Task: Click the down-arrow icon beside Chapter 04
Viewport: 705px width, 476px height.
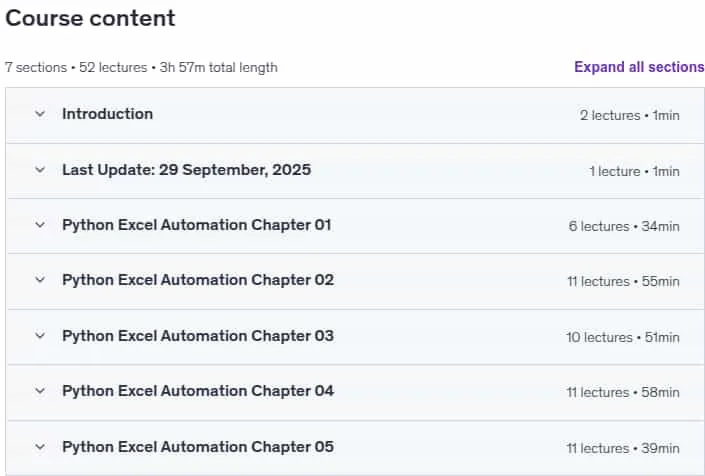Action: [x=40, y=391]
